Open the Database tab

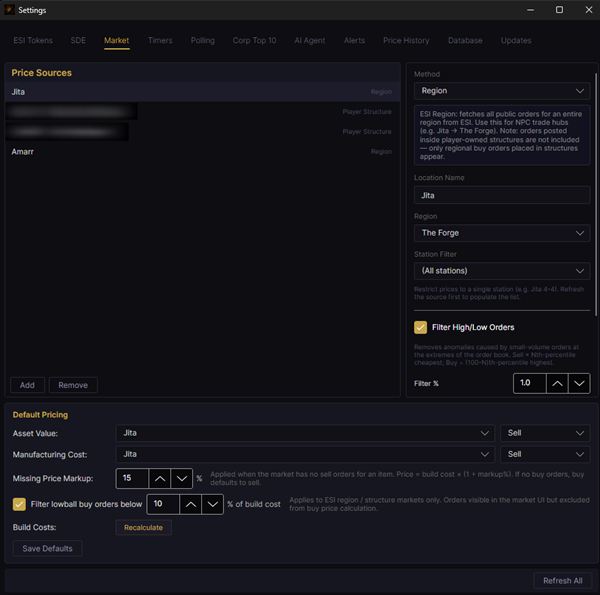pos(465,41)
